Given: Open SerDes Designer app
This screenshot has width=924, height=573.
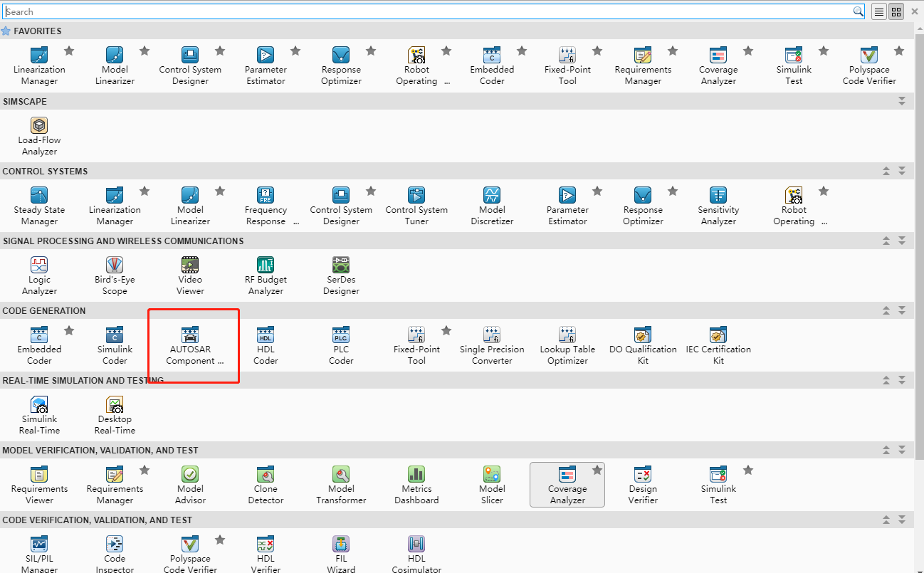Looking at the screenshot, I should (341, 275).
